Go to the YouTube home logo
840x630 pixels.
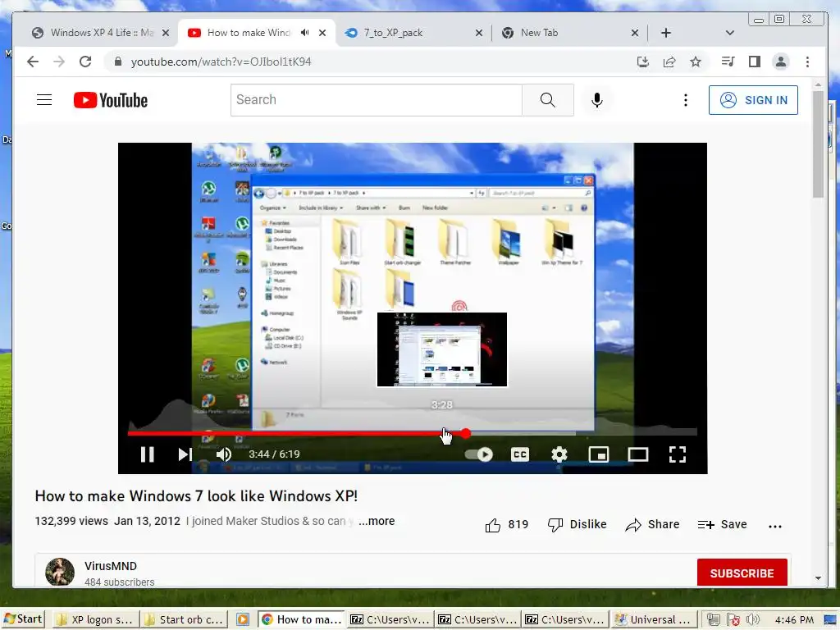pyautogui.click(x=111, y=100)
